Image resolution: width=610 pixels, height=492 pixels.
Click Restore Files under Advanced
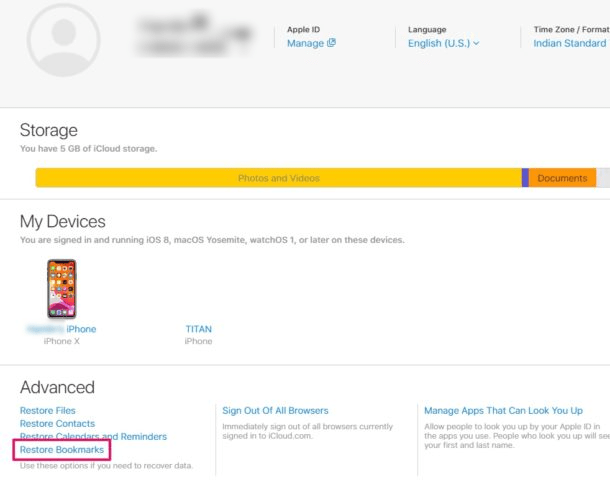[x=47, y=411]
